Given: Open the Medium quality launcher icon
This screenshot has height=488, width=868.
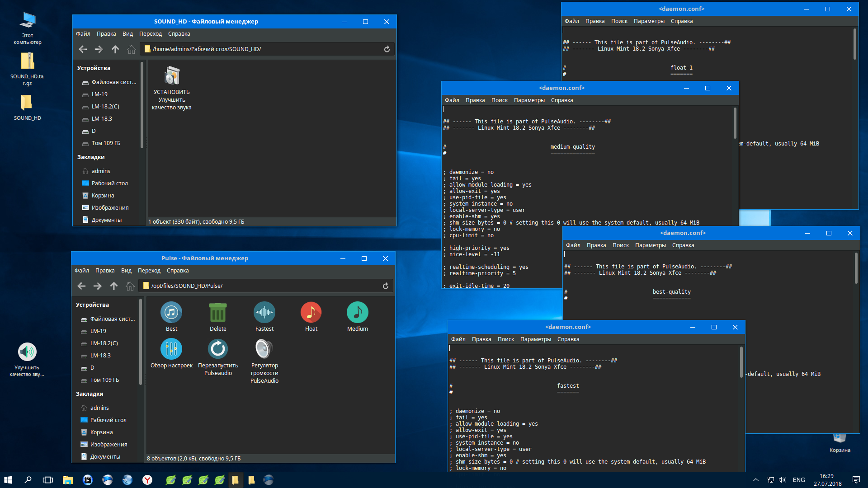Looking at the screenshot, I should coord(358,313).
